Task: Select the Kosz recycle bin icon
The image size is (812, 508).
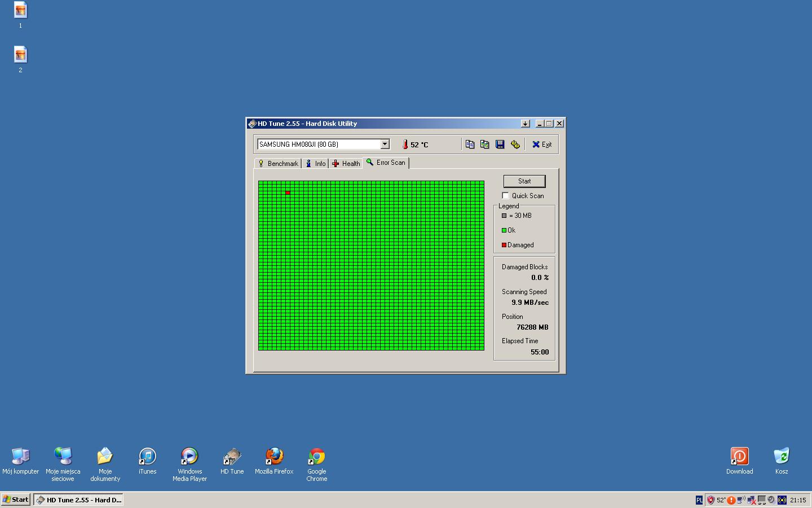Action: [x=782, y=461]
